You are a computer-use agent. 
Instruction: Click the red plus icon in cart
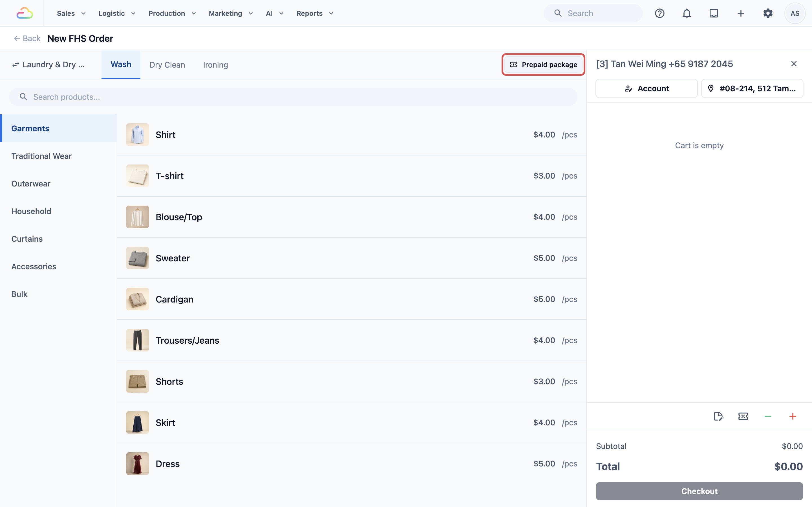pyautogui.click(x=793, y=416)
